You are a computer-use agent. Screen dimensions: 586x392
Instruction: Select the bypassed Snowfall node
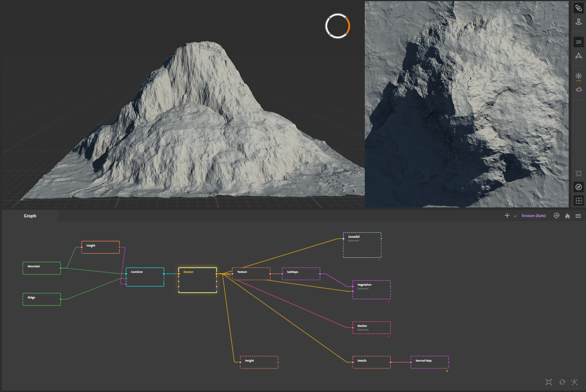point(362,245)
